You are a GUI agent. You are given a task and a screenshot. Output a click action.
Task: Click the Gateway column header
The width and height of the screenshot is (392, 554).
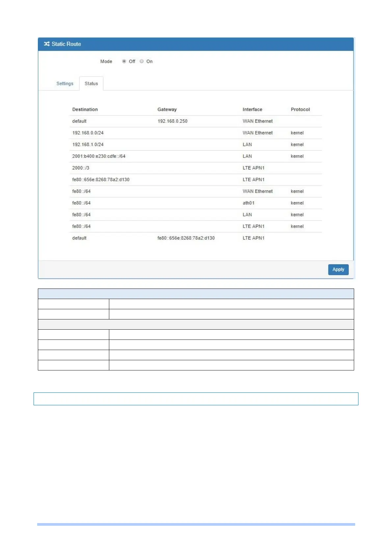click(x=167, y=110)
